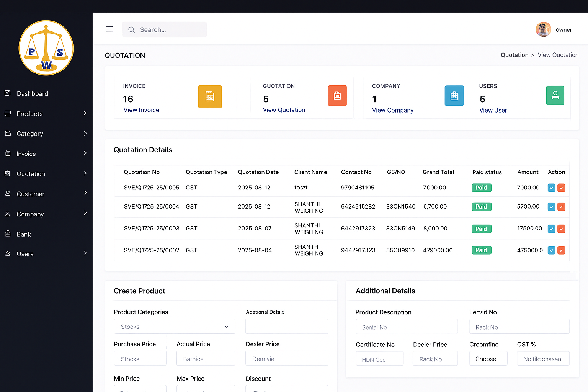588x392 pixels.
Task: Click the orange Quotation icon on the stat card
Action: (337, 96)
